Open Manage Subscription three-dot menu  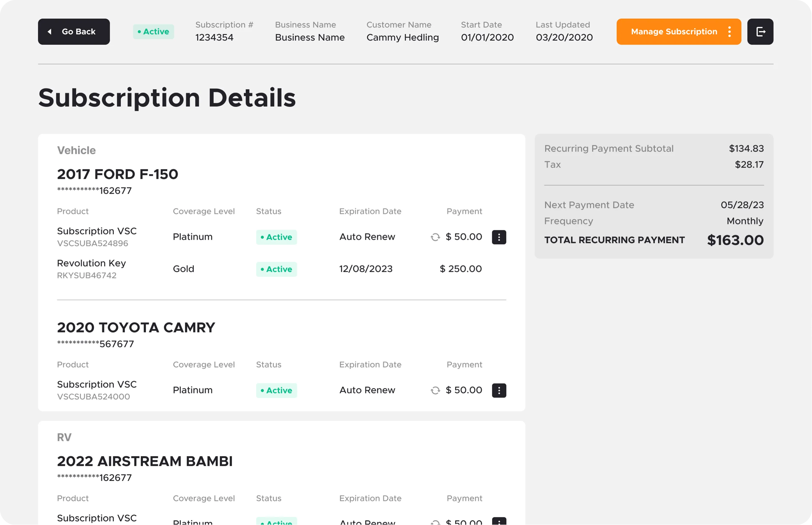[x=729, y=32]
